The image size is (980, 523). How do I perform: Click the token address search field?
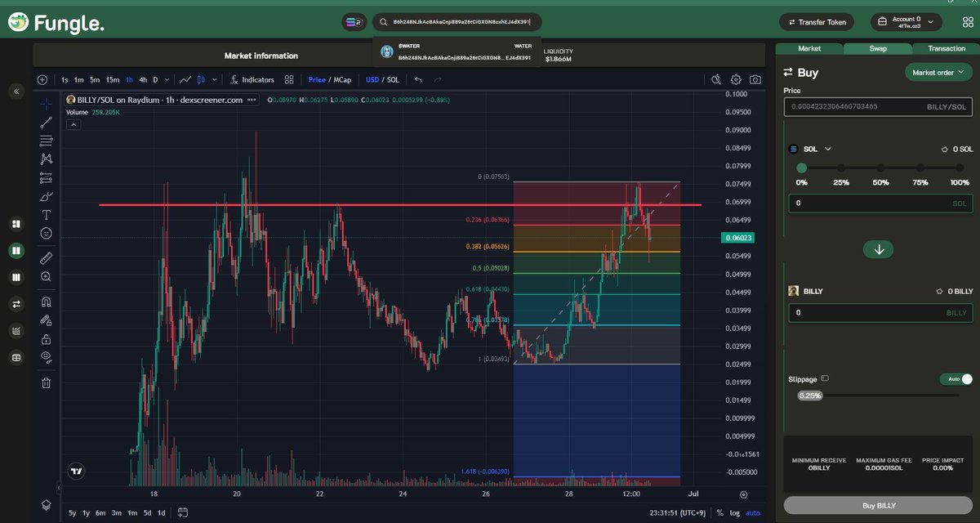coord(457,22)
